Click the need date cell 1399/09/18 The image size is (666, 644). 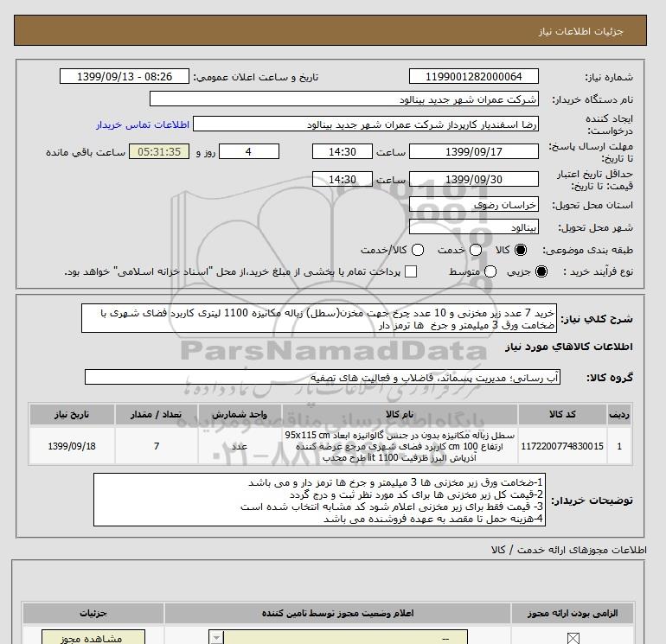pyautogui.click(x=72, y=446)
